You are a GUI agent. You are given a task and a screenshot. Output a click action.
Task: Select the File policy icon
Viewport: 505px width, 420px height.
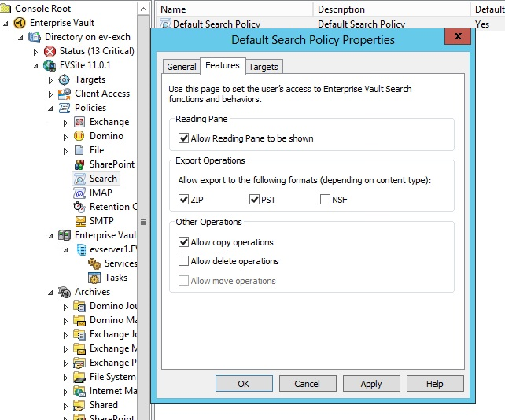click(79, 150)
